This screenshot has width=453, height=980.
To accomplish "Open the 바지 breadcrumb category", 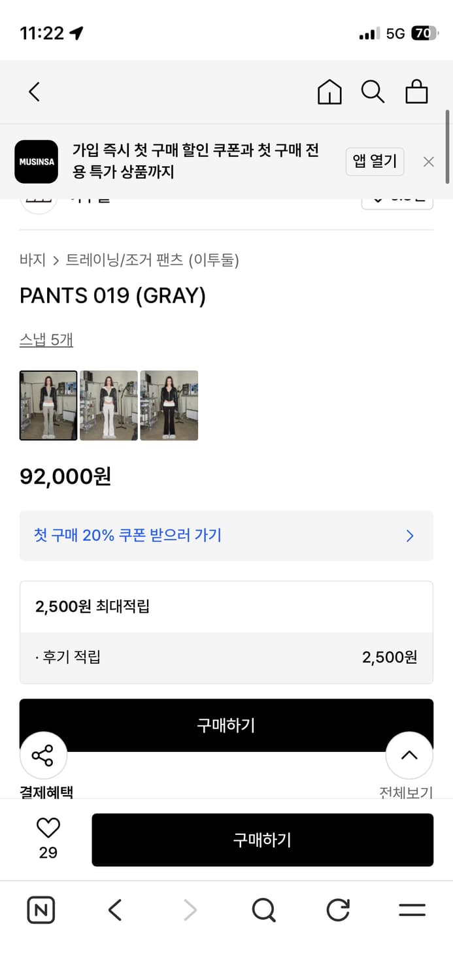I will (29, 260).
